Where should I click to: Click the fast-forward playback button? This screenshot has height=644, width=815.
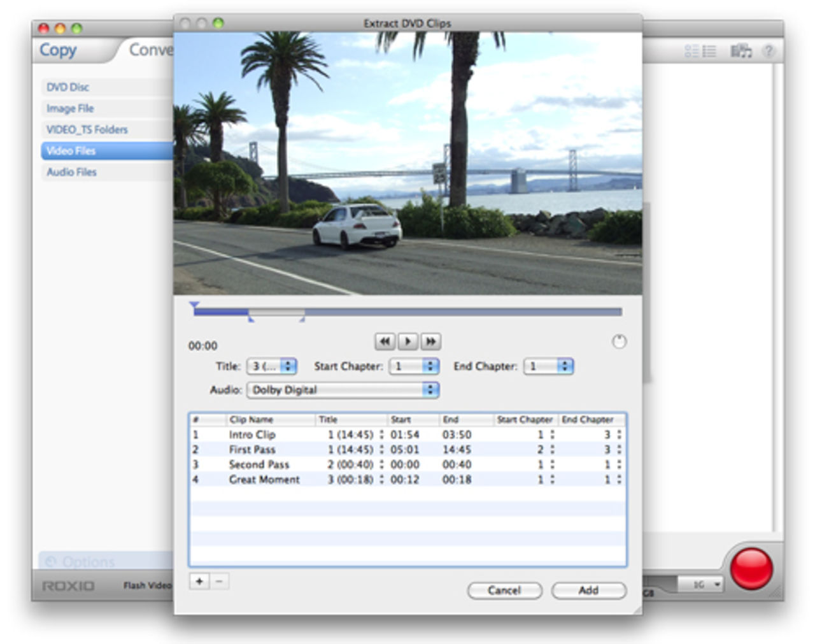tap(431, 341)
